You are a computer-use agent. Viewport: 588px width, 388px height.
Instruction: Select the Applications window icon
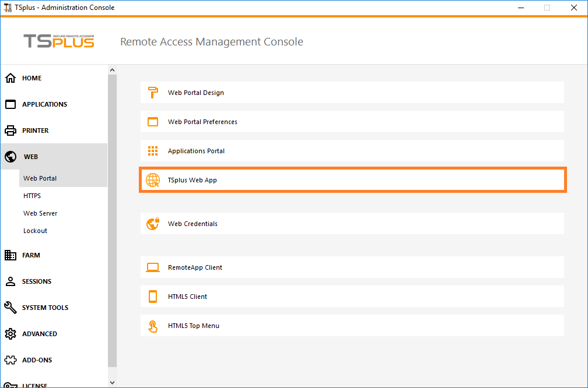click(10, 104)
